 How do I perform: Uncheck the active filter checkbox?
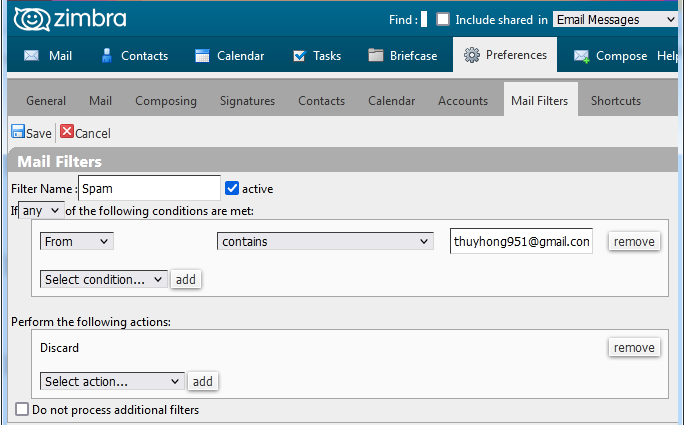pos(232,189)
